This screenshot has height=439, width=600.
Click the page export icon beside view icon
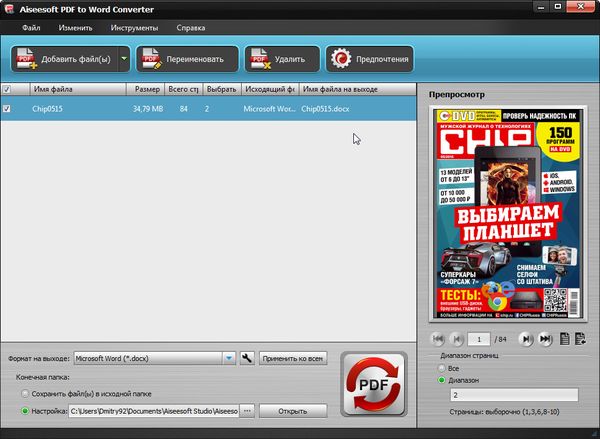(x=580, y=339)
